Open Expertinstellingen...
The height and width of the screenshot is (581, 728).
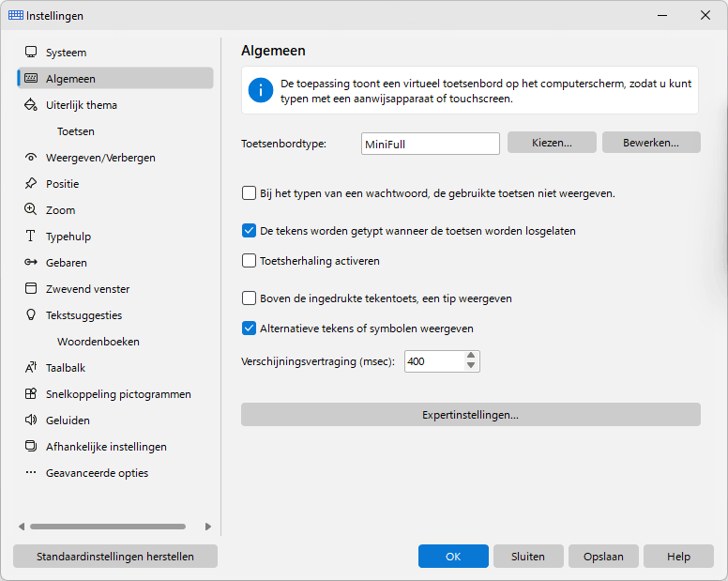[470, 414]
